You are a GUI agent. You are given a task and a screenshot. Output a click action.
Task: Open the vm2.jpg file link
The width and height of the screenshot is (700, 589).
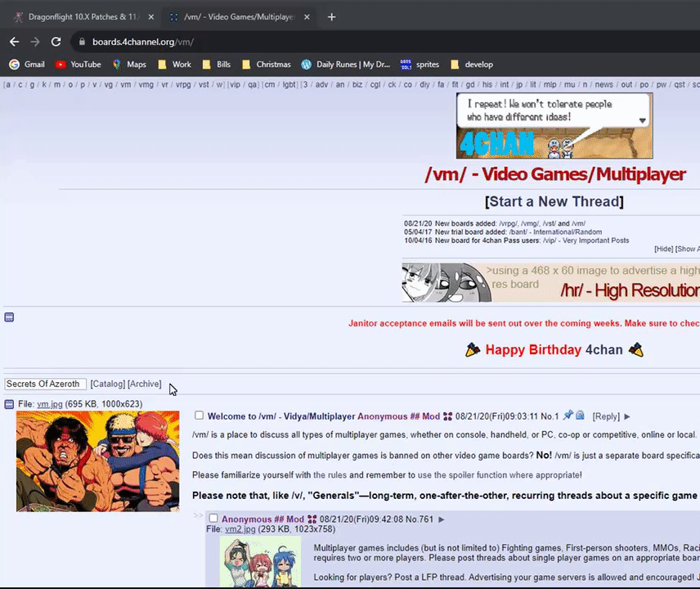[240, 529]
